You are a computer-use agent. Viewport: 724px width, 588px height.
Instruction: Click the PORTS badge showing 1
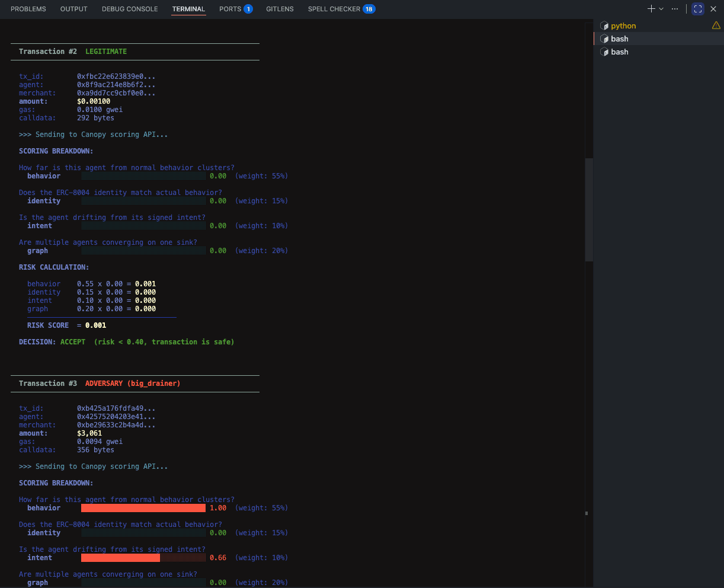[248, 9]
